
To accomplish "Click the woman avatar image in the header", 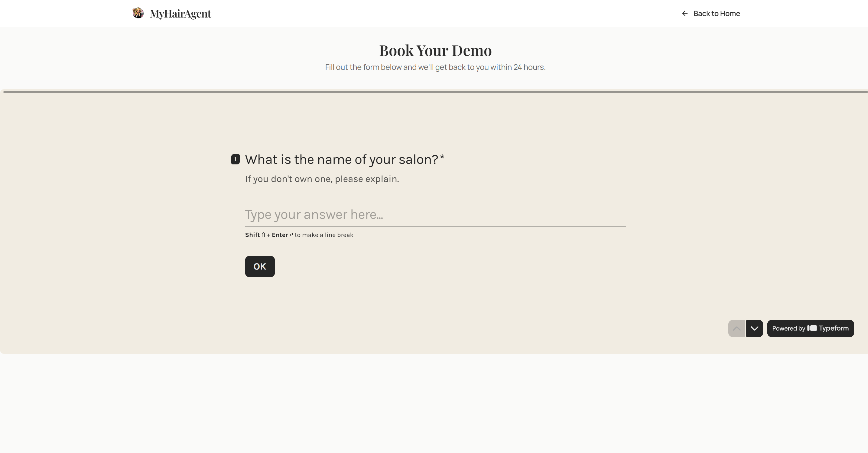I will pos(138,13).
